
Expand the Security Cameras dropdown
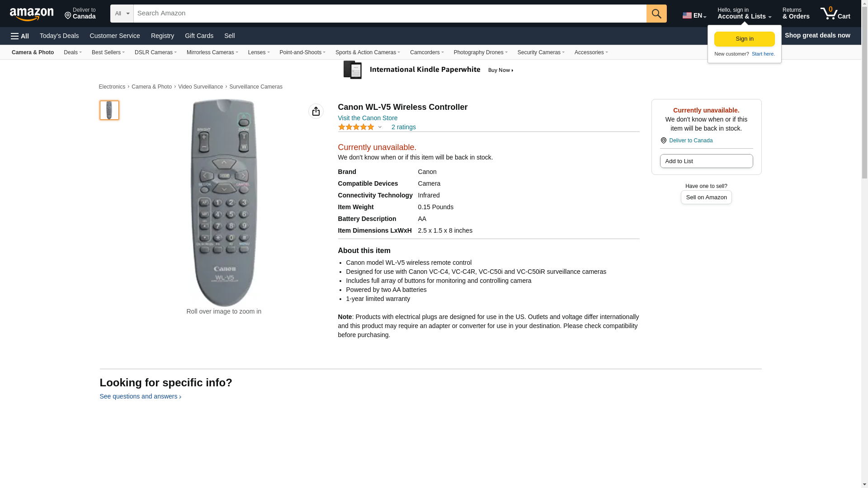click(541, 52)
